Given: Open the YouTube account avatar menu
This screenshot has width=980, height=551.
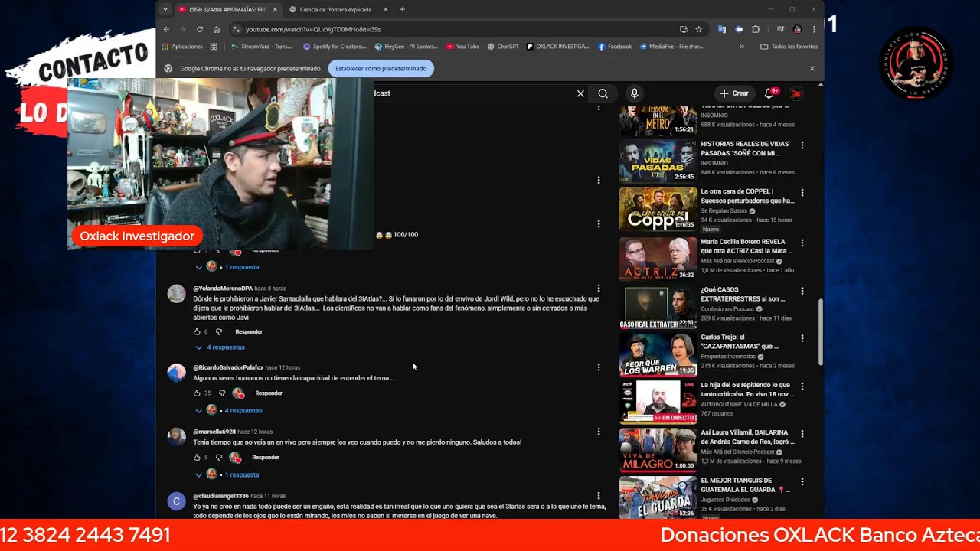Looking at the screenshot, I should coord(796,93).
